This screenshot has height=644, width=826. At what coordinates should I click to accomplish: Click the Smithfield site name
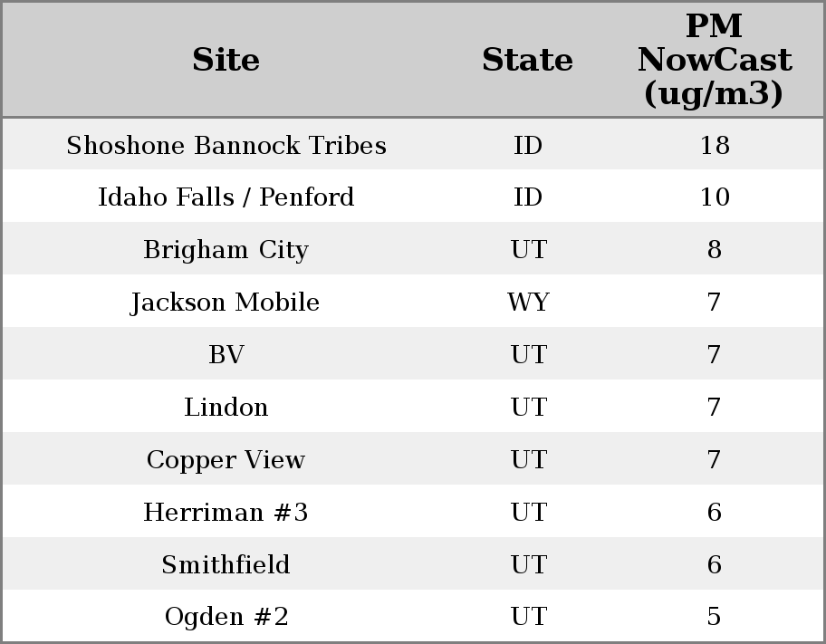[x=226, y=565]
